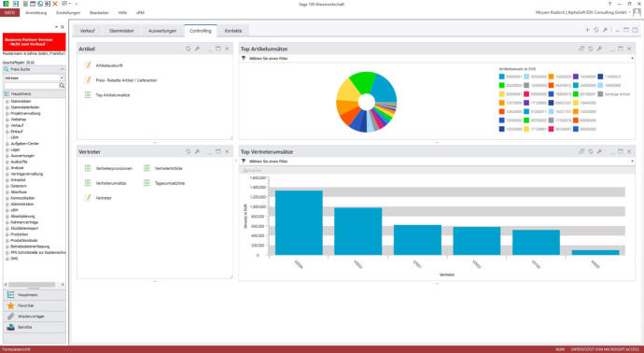
Task: Switch to the Stammdaten dashboard tab
Action: coord(121,31)
